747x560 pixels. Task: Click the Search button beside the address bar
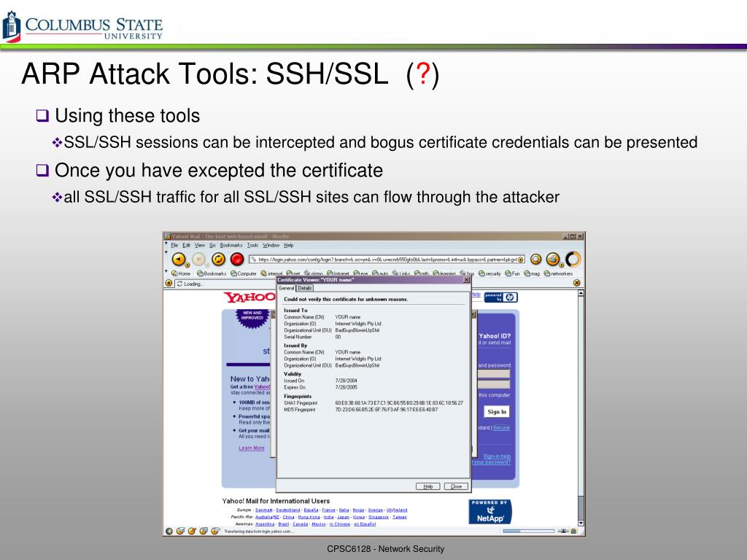(x=536, y=260)
